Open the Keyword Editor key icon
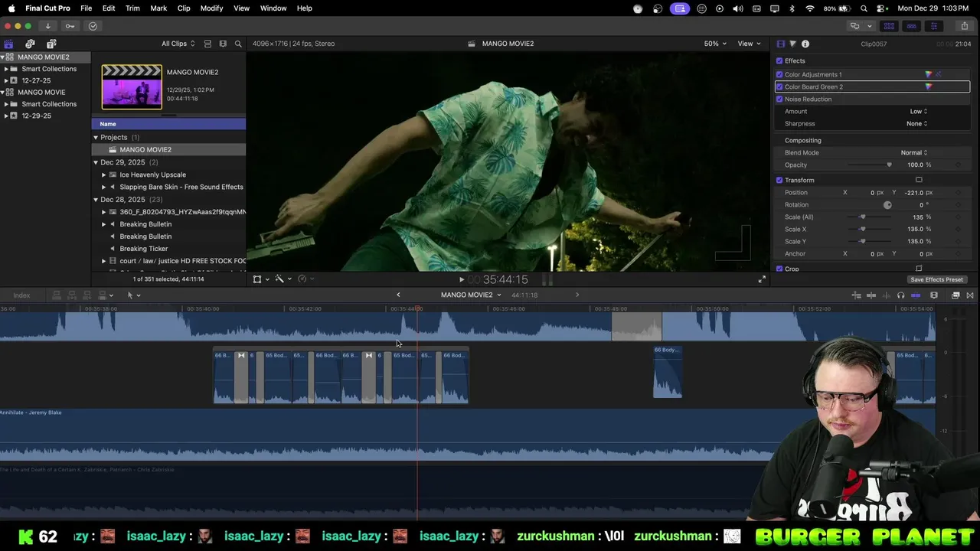Screen dimensions: 980x551 pos(70,26)
